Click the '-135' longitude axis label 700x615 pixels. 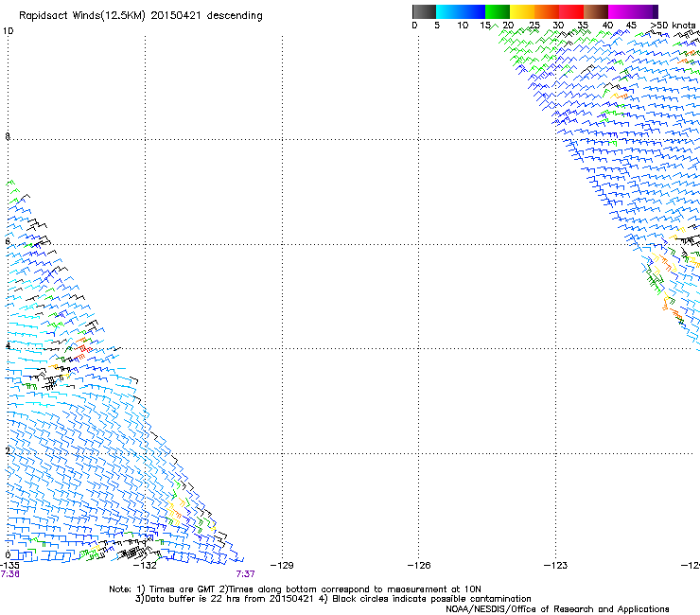(x=9, y=566)
